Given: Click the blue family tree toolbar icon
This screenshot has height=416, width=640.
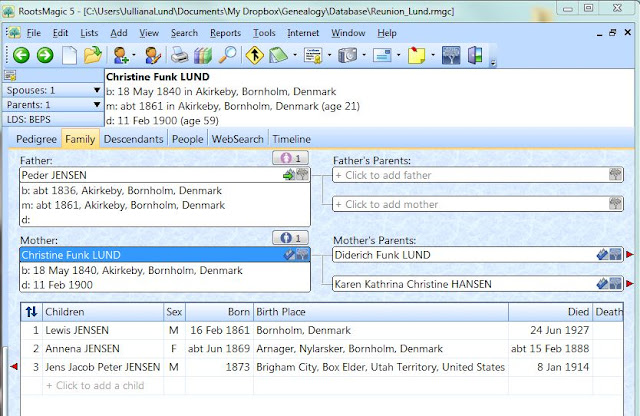Looking at the screenshot, I should tap(451, 55).
